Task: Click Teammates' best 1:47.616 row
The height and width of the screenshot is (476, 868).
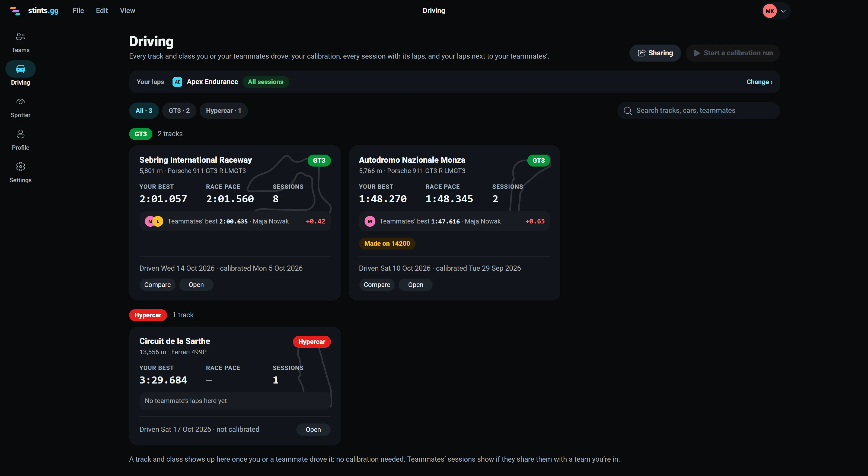Action: 454,221
